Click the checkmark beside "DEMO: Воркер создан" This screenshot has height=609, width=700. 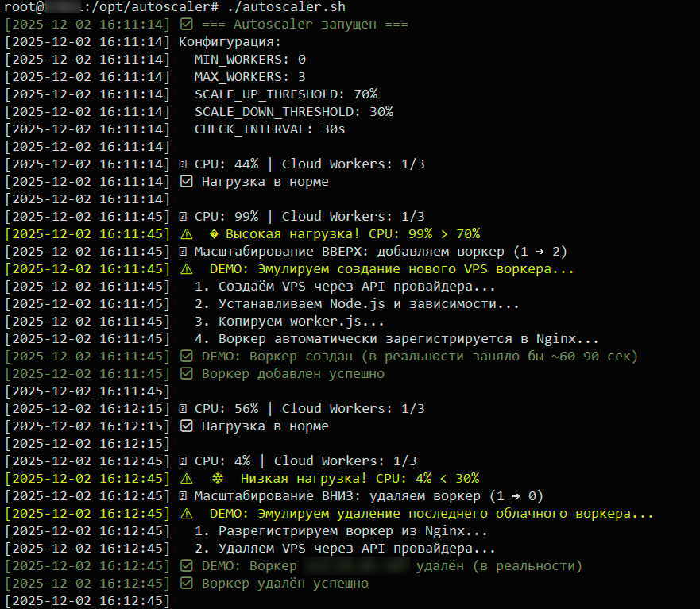tap(187, 356)
